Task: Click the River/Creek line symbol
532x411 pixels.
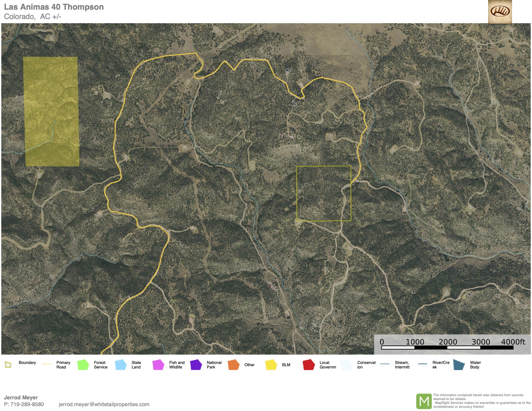Action: [422, 364]
